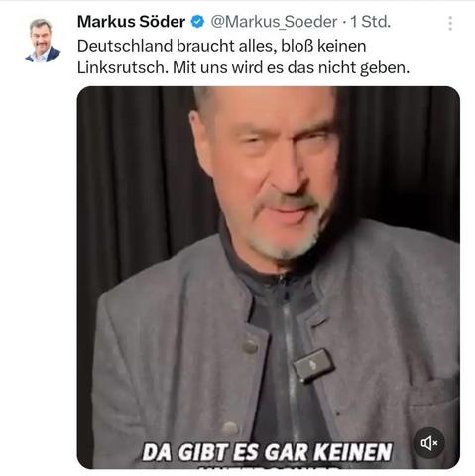Image resolution: width=475 pixels, height=476 pixels.
Task: Click the black curtain in the video
Action: click(x=132, y=181)
